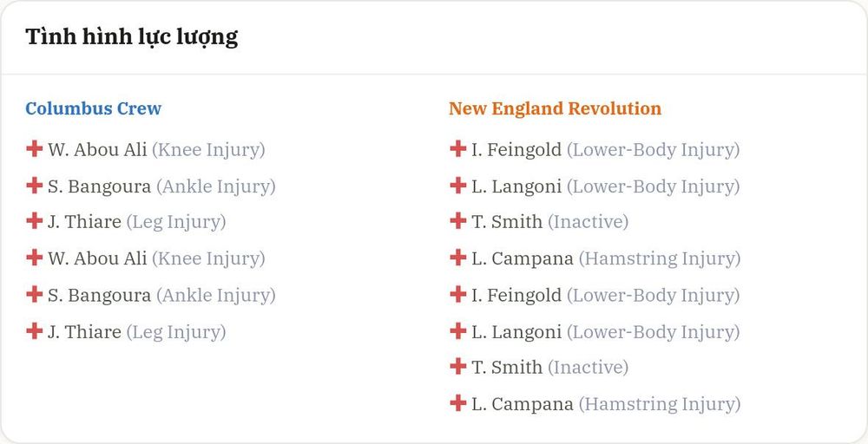Viewport: 868px width, 444px height.
Task: Select the first (Knee Injury) label for W. Abou Ali
Action: (208, 150)
